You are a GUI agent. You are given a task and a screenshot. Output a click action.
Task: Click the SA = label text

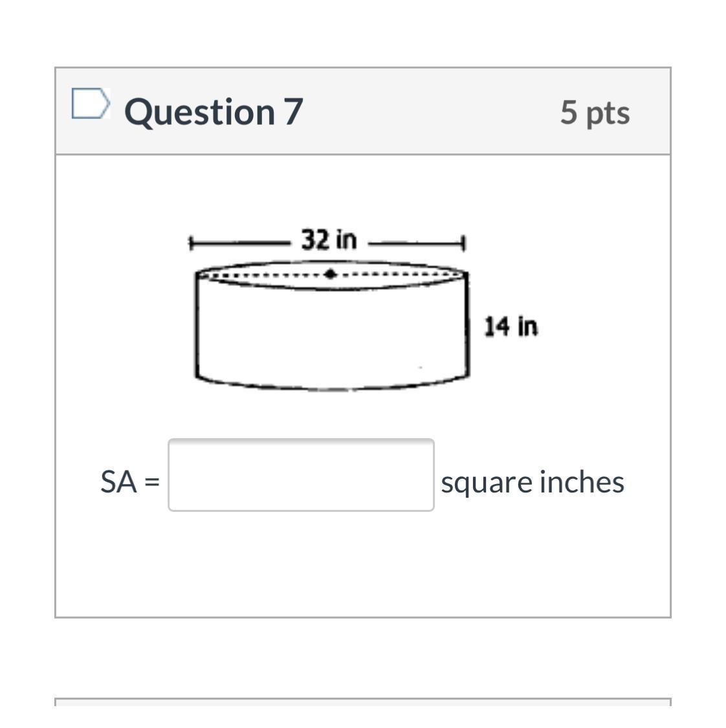click(130, 481)
